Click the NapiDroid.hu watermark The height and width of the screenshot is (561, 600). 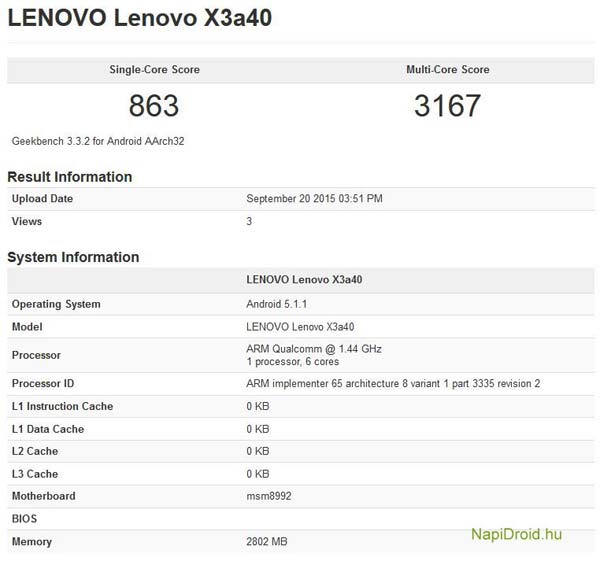coord(516,534)
